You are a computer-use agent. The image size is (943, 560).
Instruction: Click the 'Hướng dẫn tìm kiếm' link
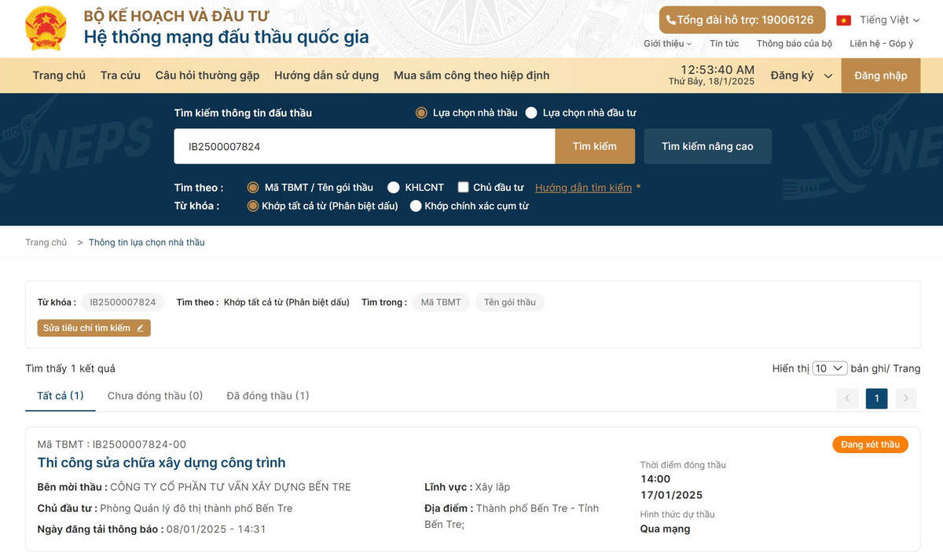pos(585,187)
